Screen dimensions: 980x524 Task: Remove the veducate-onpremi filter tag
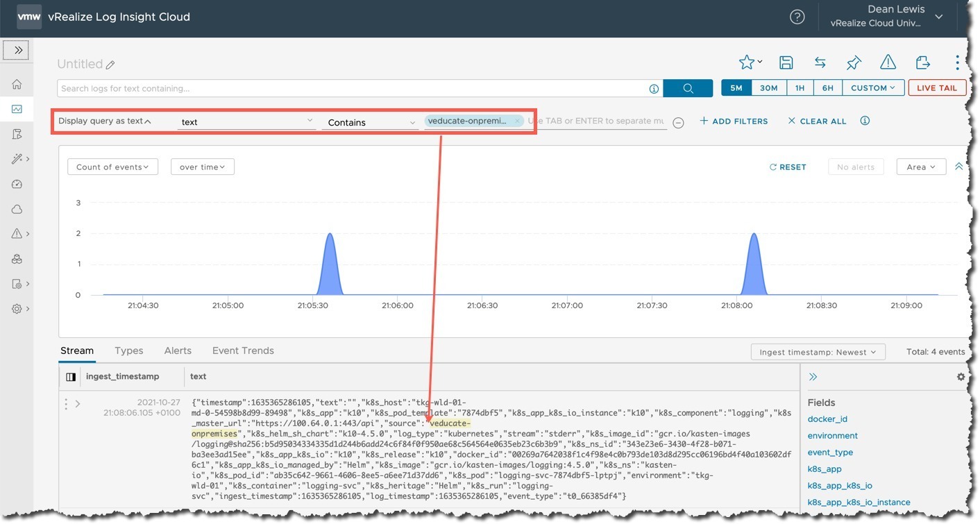tap(517, 121)
